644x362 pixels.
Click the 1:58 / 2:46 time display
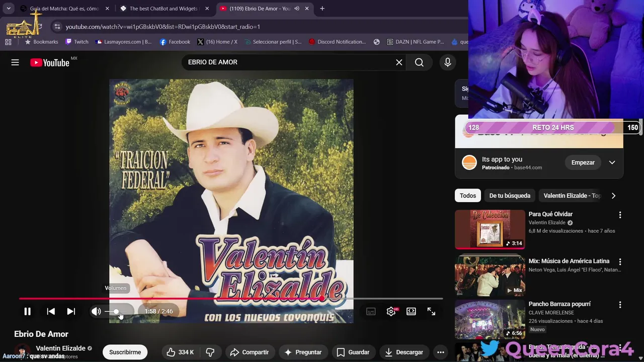click(x=158, y=311)
